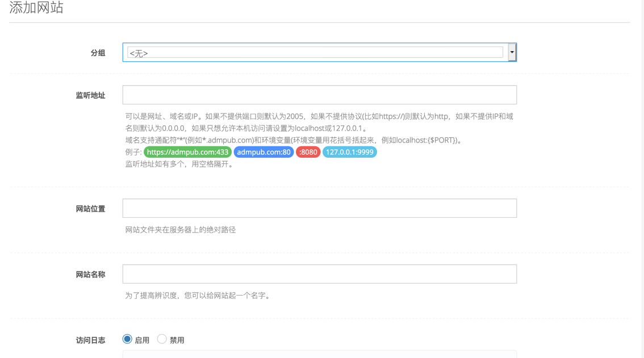Click the 监听地址 field label

[90, 94]
